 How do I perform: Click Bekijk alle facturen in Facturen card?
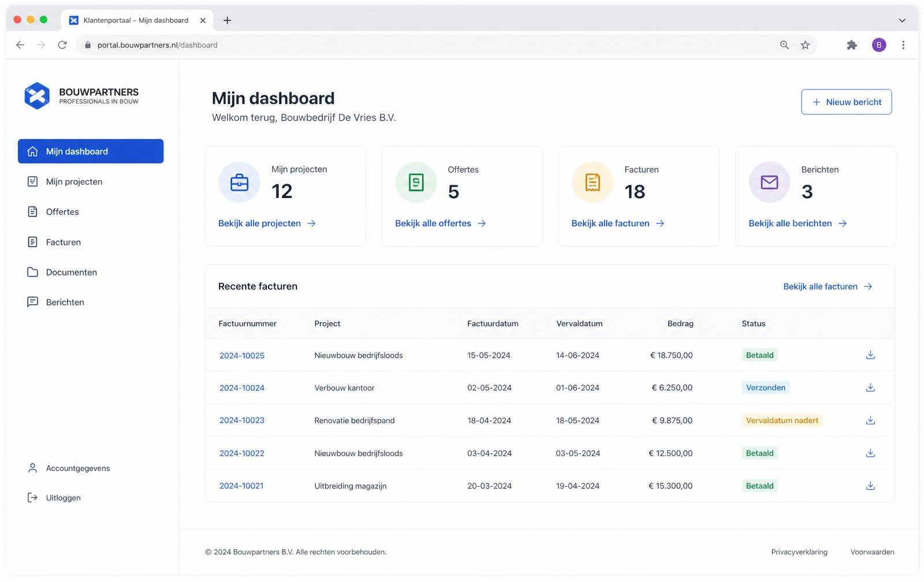tap(618, 223)
